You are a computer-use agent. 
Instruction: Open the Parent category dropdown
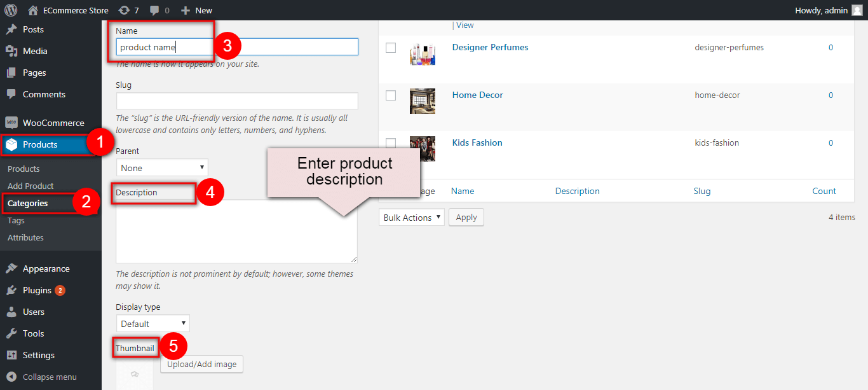click(162, 168)
